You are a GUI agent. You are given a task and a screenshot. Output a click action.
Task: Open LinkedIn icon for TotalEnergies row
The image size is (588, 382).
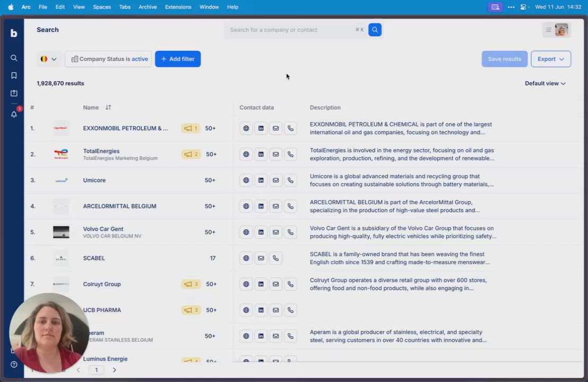point(261,154)
